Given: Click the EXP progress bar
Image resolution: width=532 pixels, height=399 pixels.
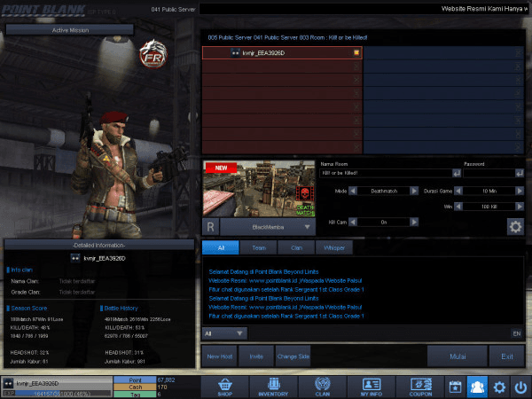Looking at the screenshot, I should (58, 394).
